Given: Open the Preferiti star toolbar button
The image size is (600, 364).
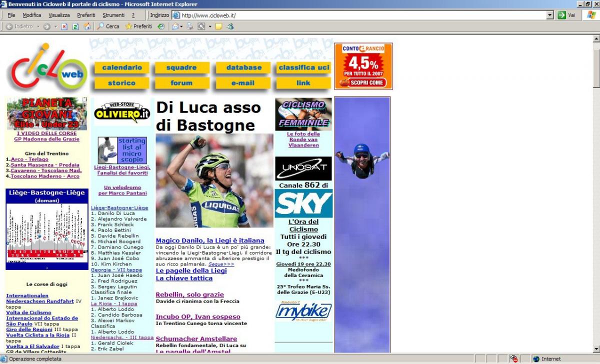Looking at the screenshot, I should [x=138, y=26].
